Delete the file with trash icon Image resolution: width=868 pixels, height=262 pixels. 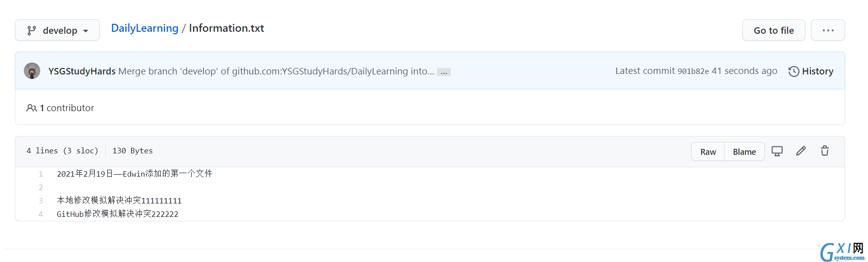coord(825,151)
